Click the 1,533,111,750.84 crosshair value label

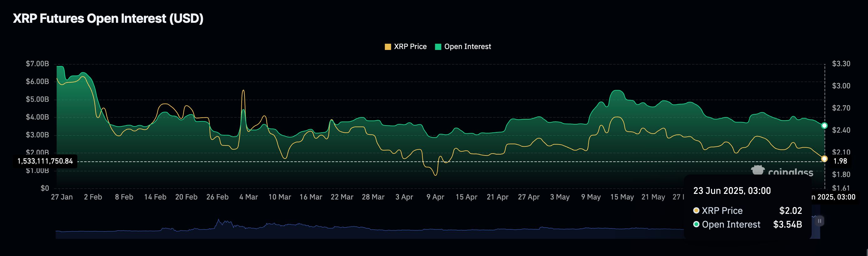click(45, 161)
